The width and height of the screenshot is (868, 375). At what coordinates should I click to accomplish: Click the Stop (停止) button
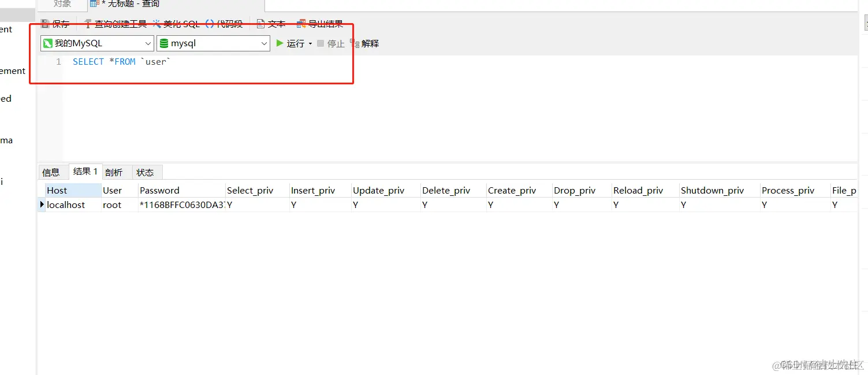[x=330, y=43]
